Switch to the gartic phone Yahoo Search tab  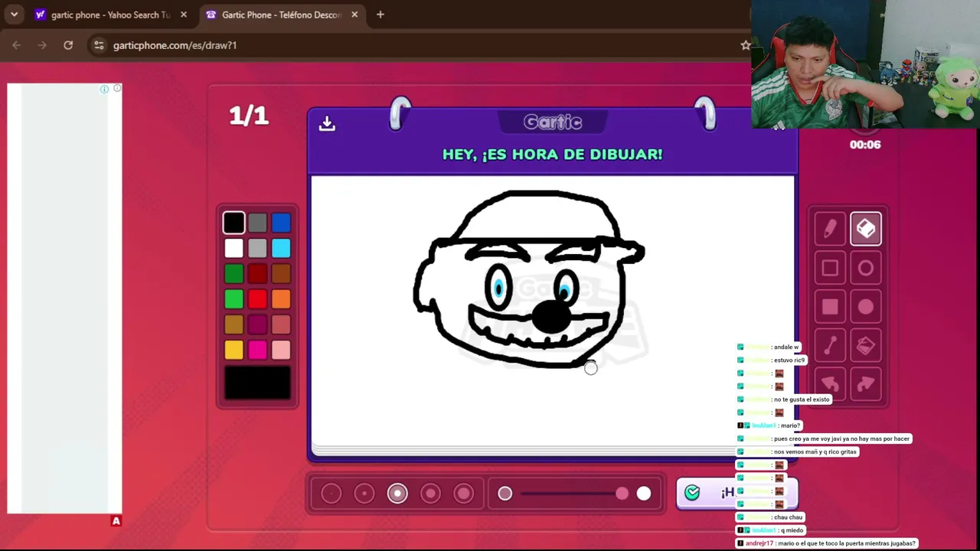[x=111, y=15]
